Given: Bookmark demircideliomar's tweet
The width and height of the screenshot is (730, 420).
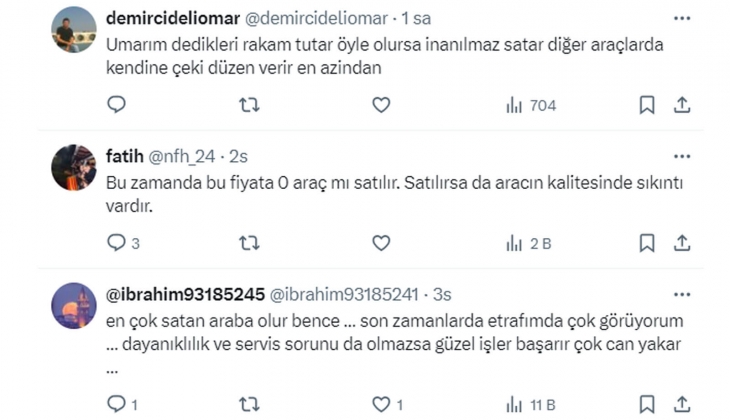Looking at the screenshot, I should pyautogui.click(x=647, y=105).
